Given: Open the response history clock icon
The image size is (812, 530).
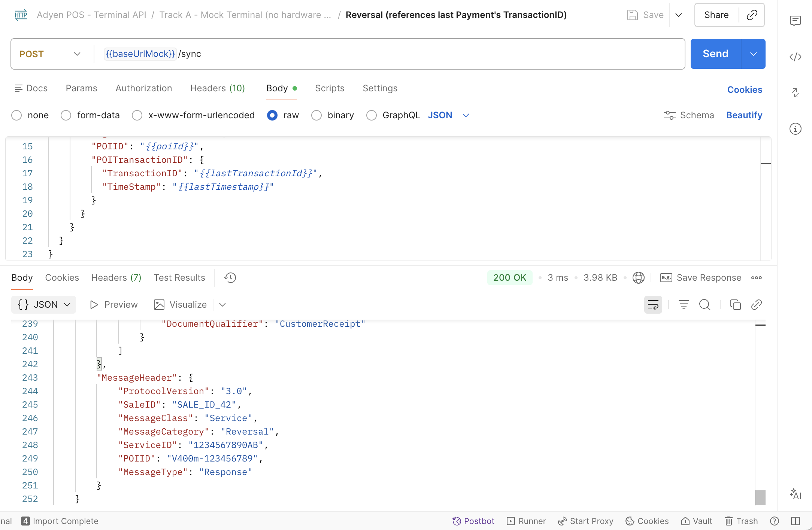Looking at the screenshot, I should click(230, 278).
